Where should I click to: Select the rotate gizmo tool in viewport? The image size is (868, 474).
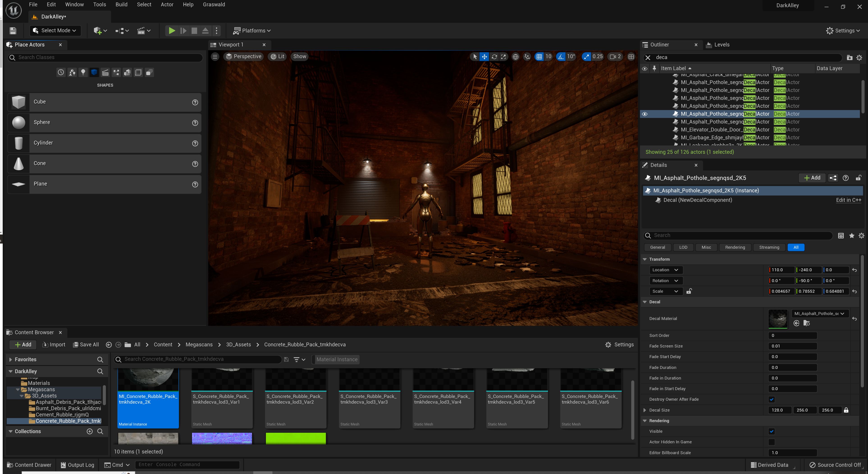click(x=494, y=57)
